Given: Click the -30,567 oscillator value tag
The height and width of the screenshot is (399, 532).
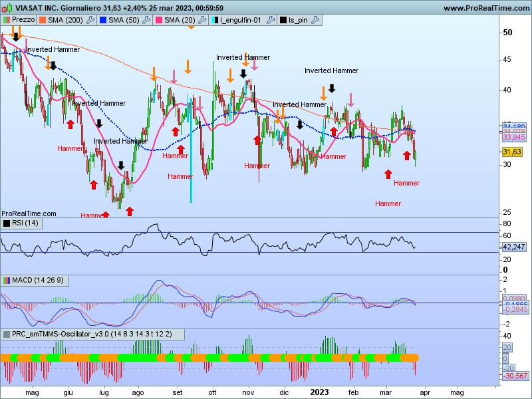Looking at the screenshot, I should pos(515,376).
